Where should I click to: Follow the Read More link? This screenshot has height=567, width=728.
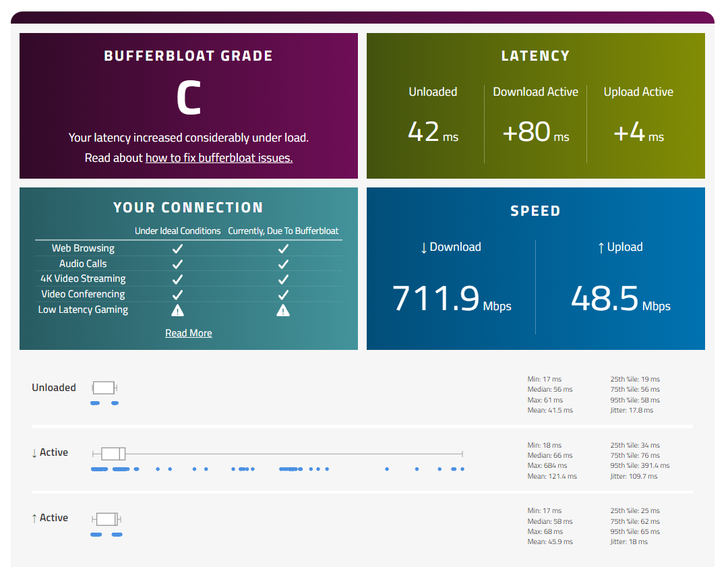[x=189, y=333]
